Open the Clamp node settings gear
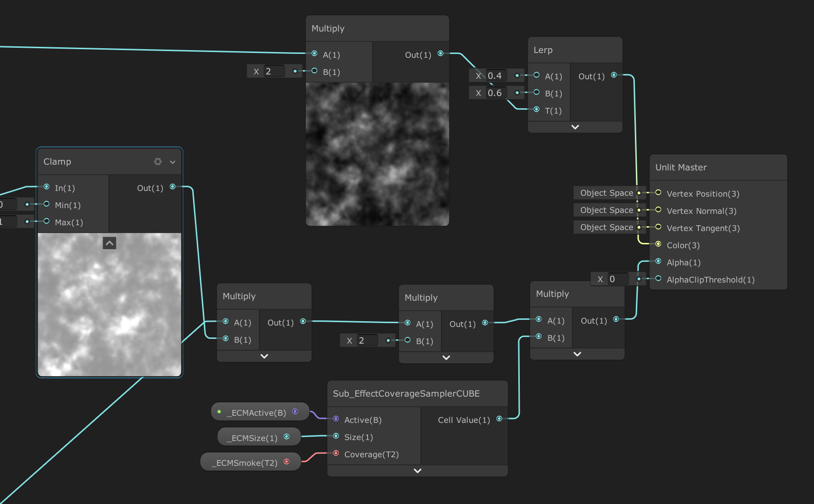The width and height of the screenshot is (814, 504). [x=158, y=161]
